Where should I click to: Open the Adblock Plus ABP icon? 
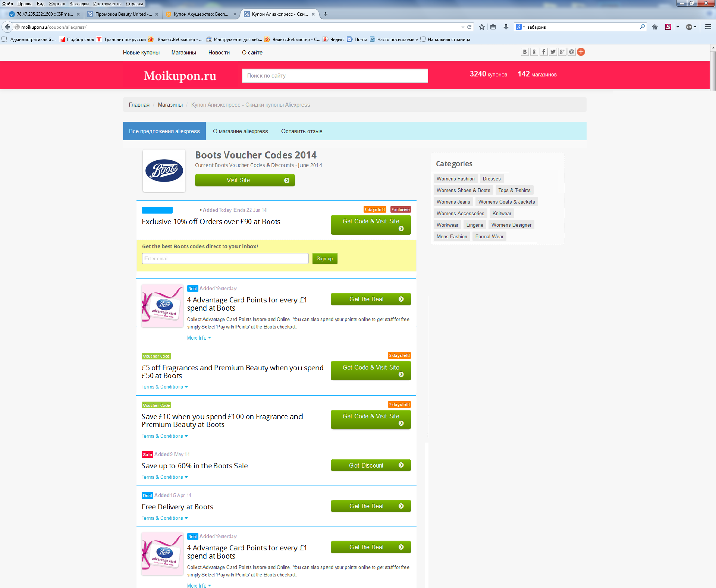coord(689,27)
